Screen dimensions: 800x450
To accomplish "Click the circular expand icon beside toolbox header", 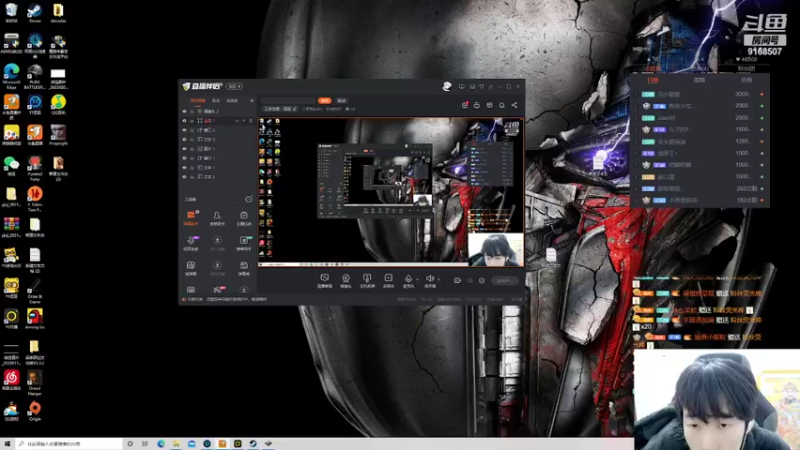I will point(248,199).
